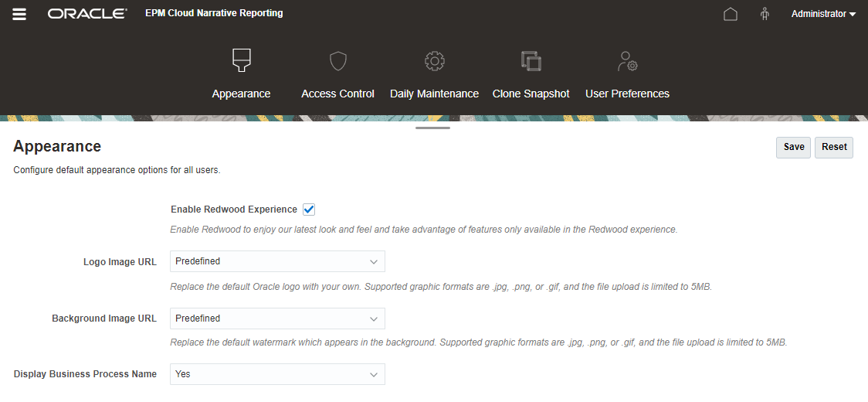Expand the Logo Image URL dropdown
The width and height of the screenshot is (868, 402).
click(x=277, y=261)
